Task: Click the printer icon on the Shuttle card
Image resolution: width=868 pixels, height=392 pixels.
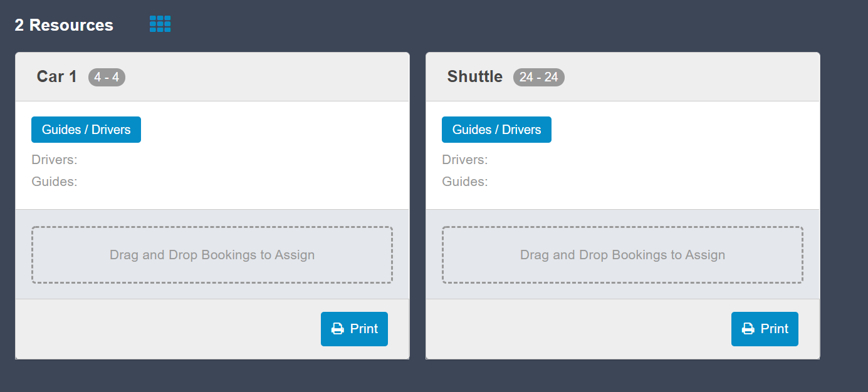Action: pyautogui.click(x=748, y=329)
